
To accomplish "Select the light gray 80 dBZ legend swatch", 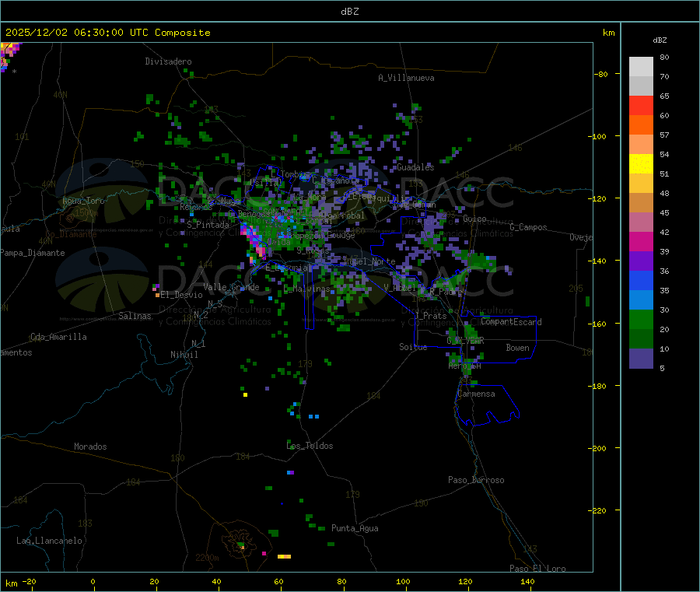I will [641, 67].
